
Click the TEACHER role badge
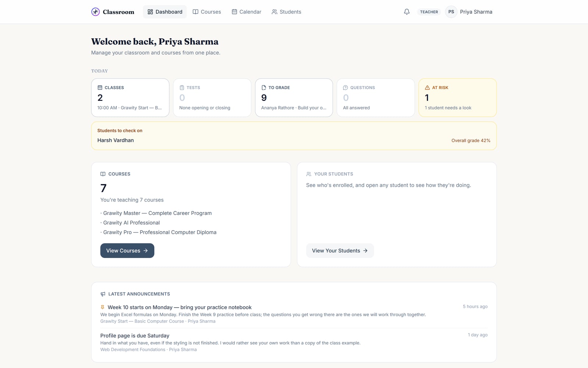pos(429,12)
